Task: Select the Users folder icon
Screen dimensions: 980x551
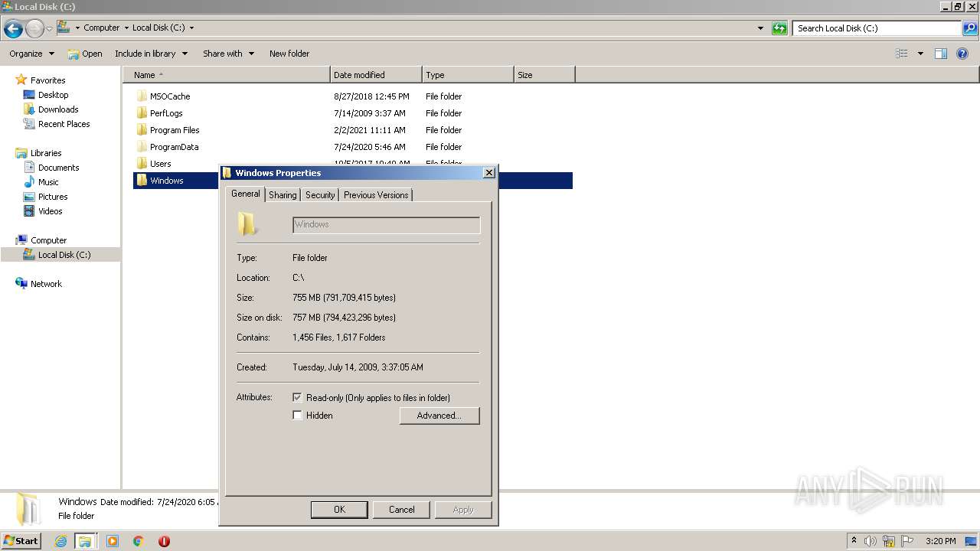Action: [142, 164]
